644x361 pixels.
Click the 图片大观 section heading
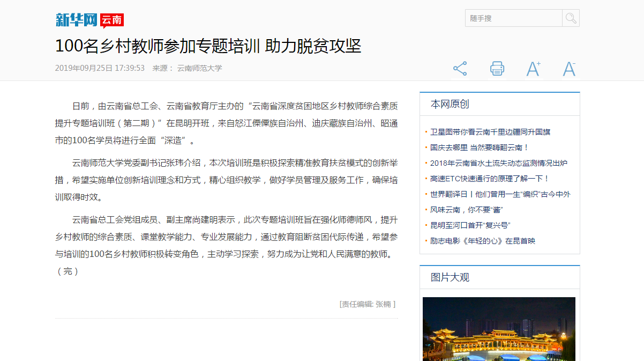pos(450,277)
